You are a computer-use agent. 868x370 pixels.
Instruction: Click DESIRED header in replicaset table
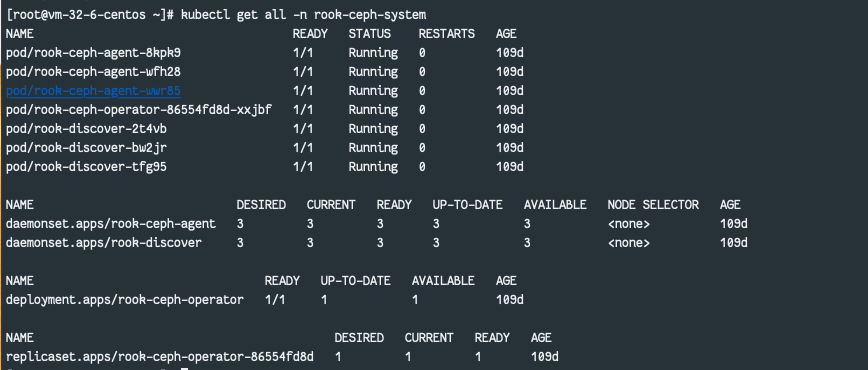[x=359, y=338]
